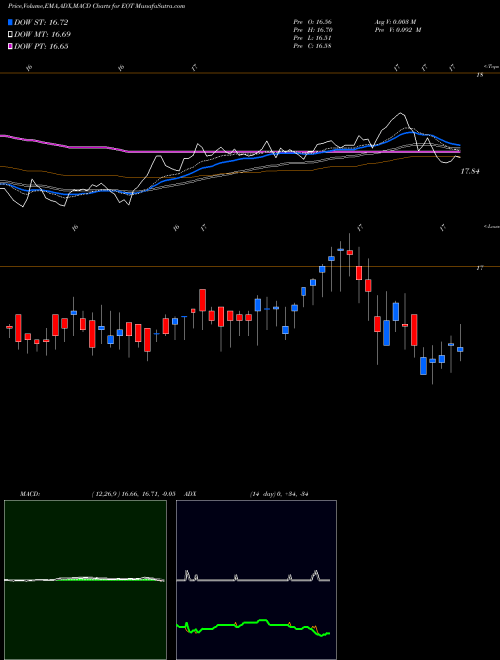Viewport: 500px width, 660px height.
Task: Click the 17 axis label beside candlestick chart
Action: [x=479, y=268]
